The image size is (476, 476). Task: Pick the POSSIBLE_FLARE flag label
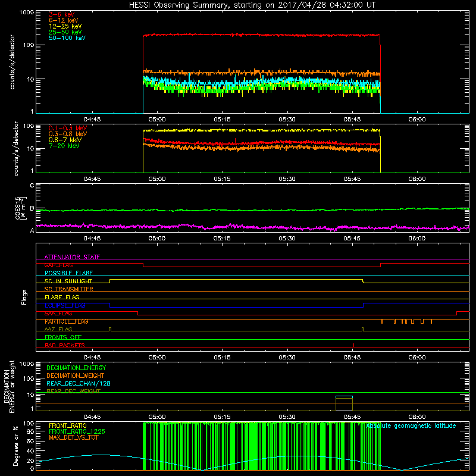pos(68,273)
